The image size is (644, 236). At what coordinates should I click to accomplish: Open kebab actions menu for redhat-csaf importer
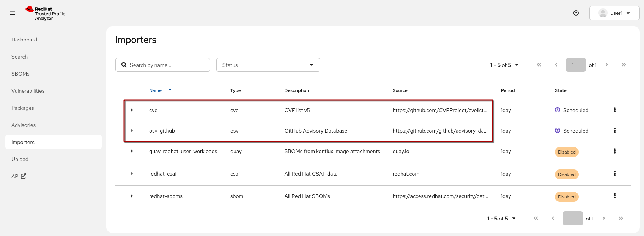coord(614,174)
